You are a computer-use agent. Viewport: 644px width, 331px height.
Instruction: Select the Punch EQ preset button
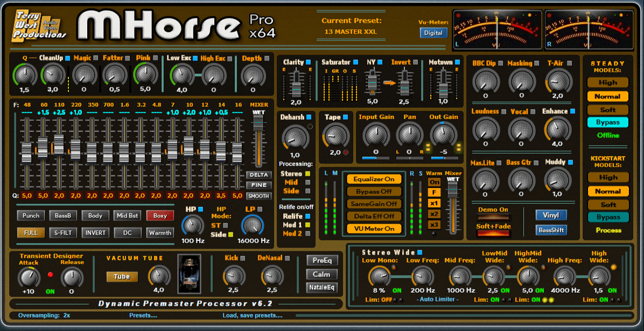coord(31,216)
